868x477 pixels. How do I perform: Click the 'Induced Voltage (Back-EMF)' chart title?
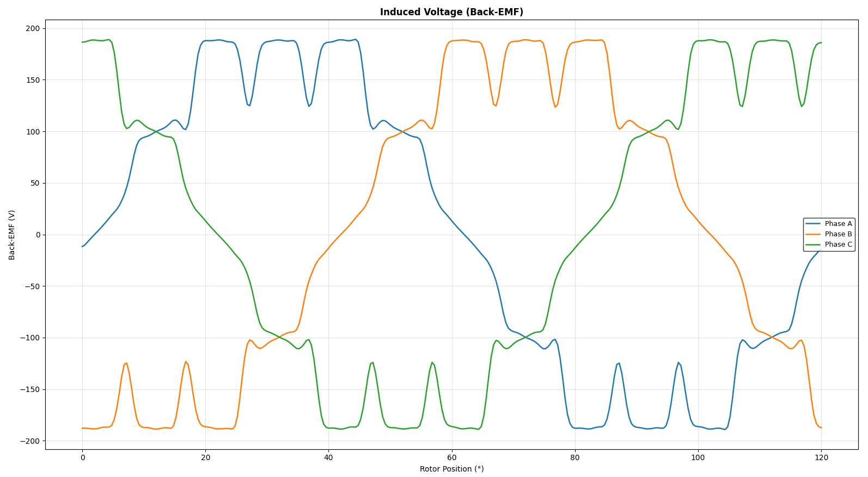tap(451, 12)
